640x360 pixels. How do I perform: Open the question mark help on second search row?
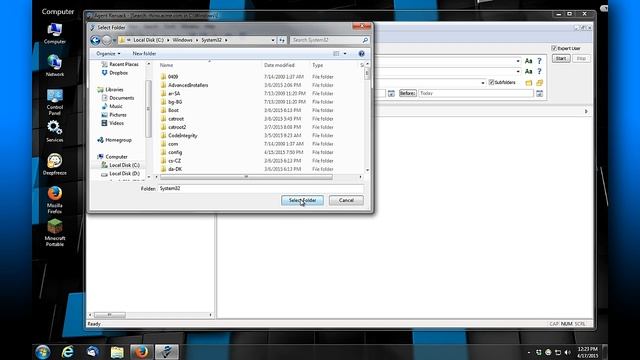(540, 71)
